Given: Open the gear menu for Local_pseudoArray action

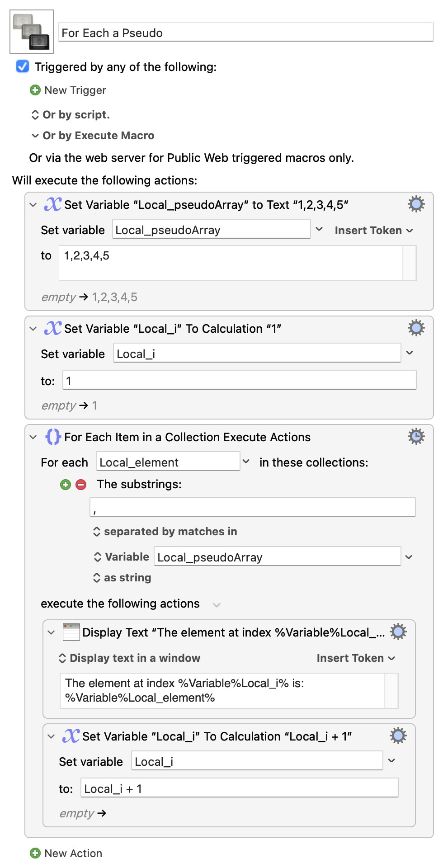Looking at the screenshot, I should pos(416,204).
